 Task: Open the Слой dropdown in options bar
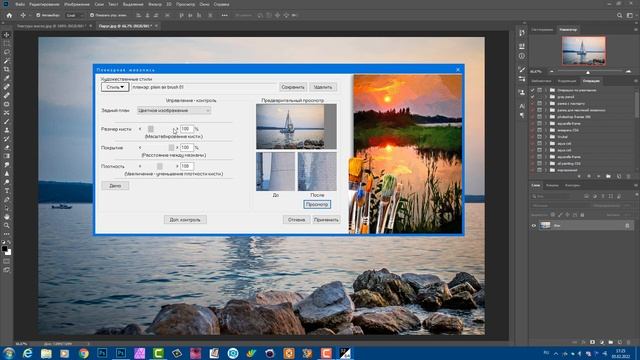coord(75,16)
